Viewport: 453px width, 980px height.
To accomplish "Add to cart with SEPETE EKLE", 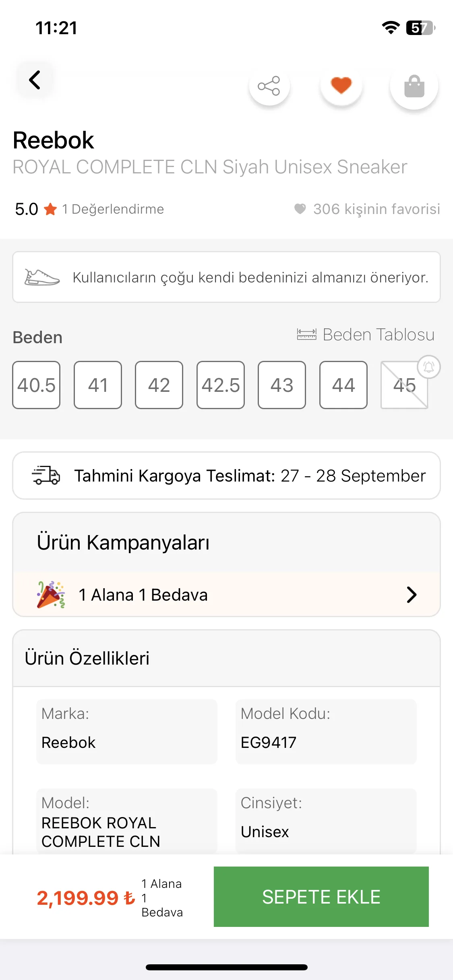I will point(321,897).
